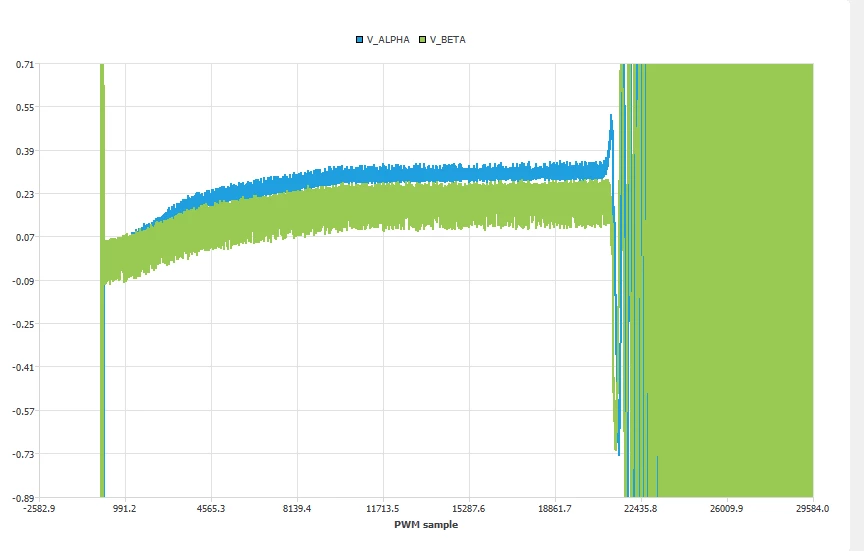Viewport: 864px width, 551px height.
Task: Click the -0.89 y-axis label
Action: (x=23, y=498)
